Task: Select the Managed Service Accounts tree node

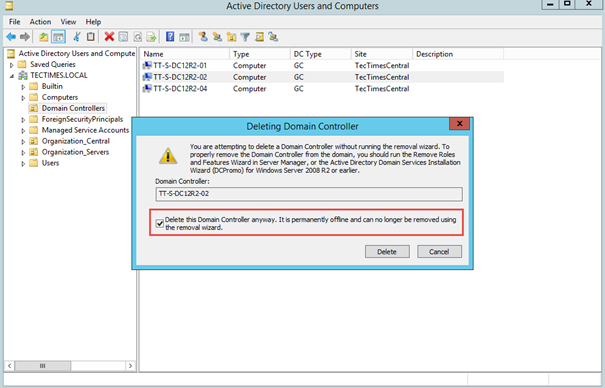Action: click(x=85, y=130)
